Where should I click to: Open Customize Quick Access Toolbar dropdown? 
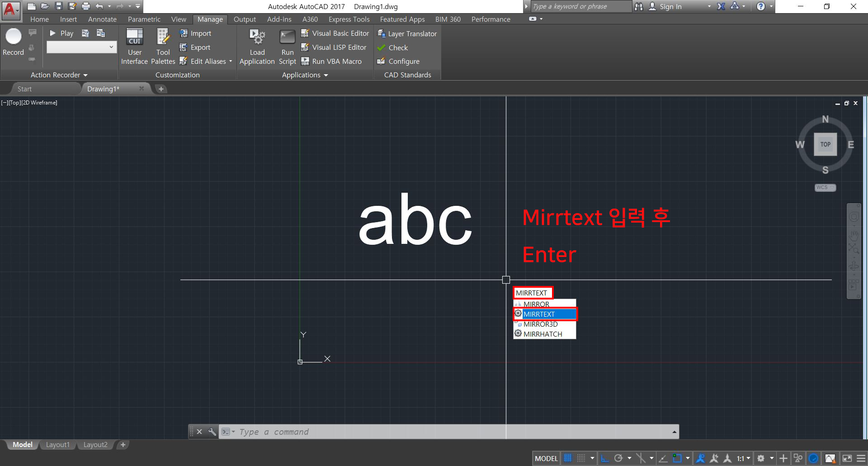(x=138, y=6)
